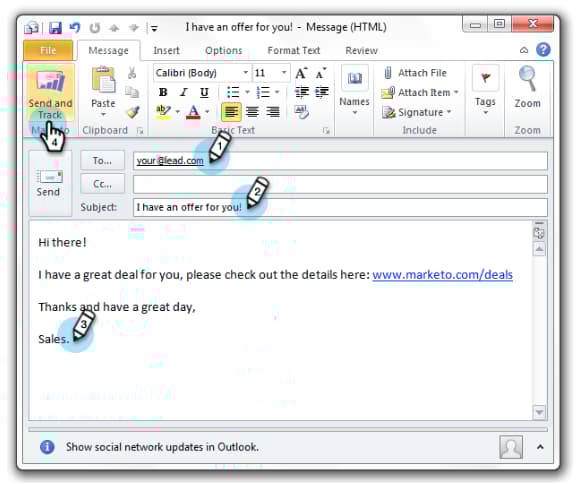
Task: Save the message with the floppy disk icon
Action: (x=55, y=28)
